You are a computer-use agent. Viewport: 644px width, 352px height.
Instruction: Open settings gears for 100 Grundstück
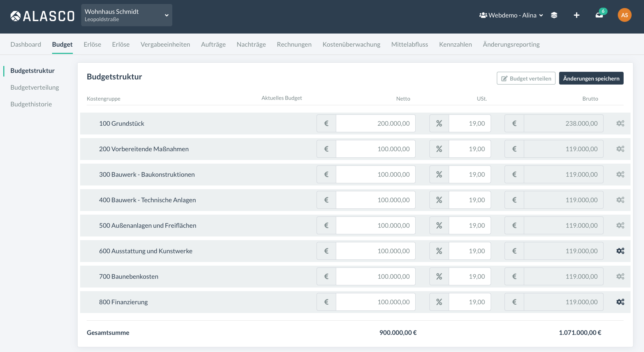[620, 124]
